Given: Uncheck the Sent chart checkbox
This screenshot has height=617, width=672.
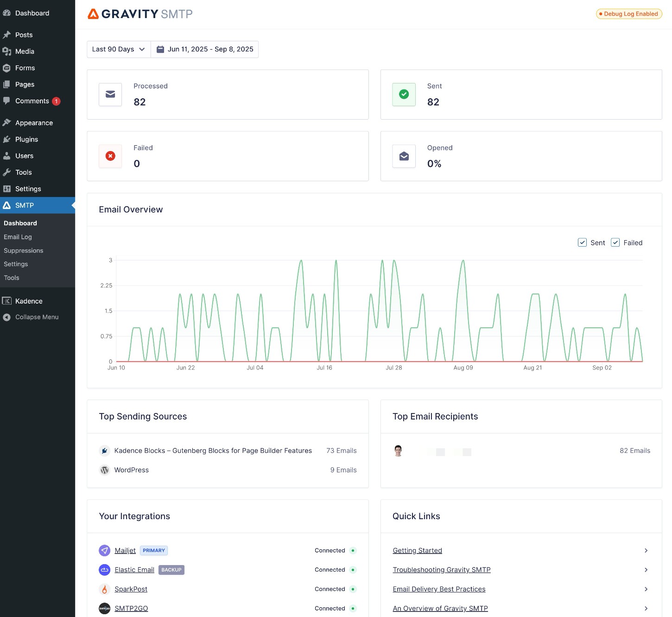Looking at the screenshot, I should click(x=583, y=242).
